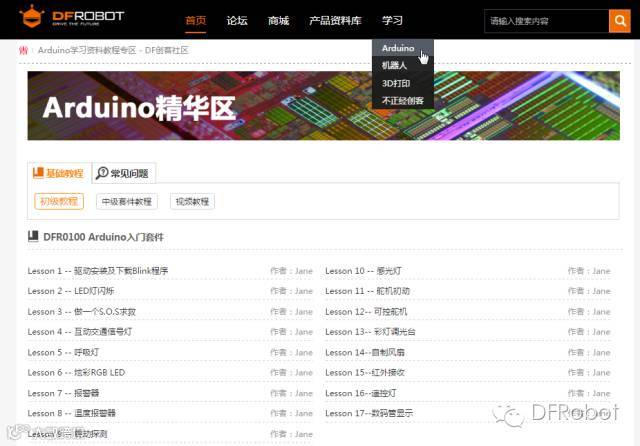Open the DFR0100 Arduino入门套件 heading
640x446 pixels.
[103, 237]
